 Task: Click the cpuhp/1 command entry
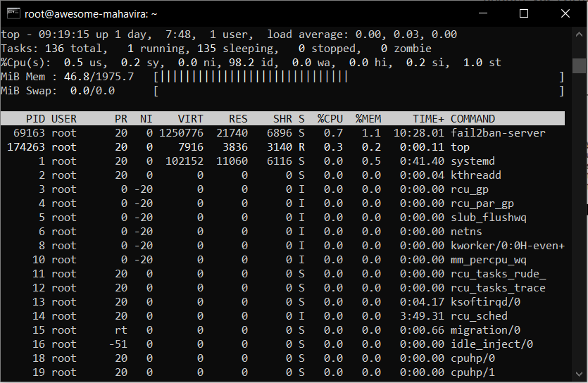click(473, 372)
